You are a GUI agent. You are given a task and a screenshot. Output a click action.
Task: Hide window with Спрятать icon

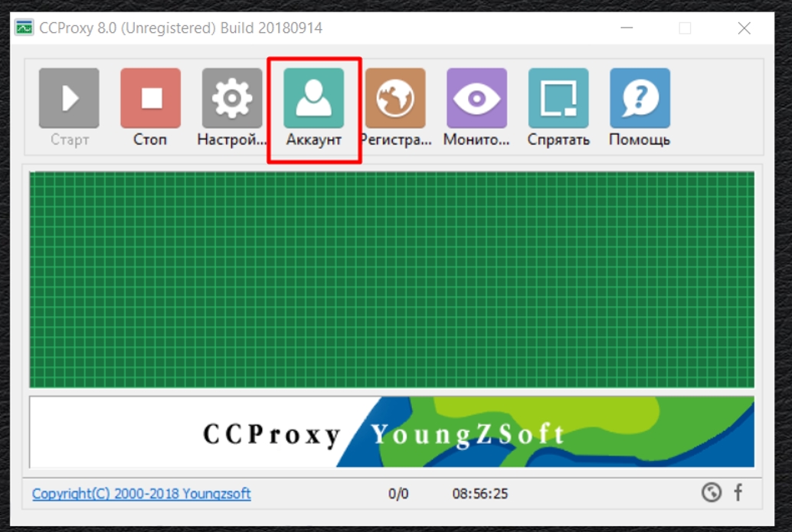click(x=558, y=98)
